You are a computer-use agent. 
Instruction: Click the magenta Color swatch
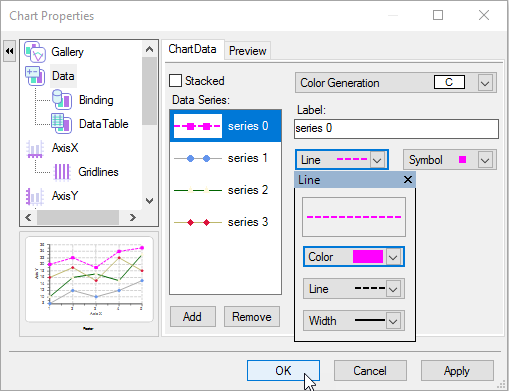pyautogui.click(x=368, y=257)
